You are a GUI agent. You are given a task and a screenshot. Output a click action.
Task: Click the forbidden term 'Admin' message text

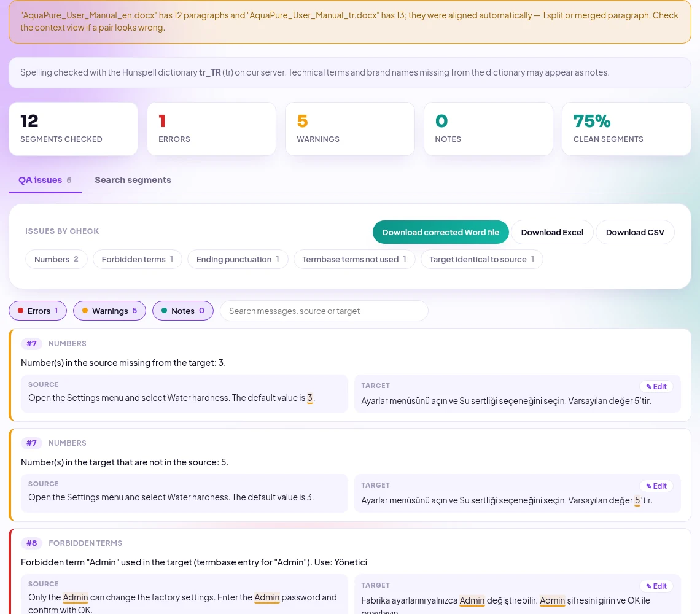point(194,562)
